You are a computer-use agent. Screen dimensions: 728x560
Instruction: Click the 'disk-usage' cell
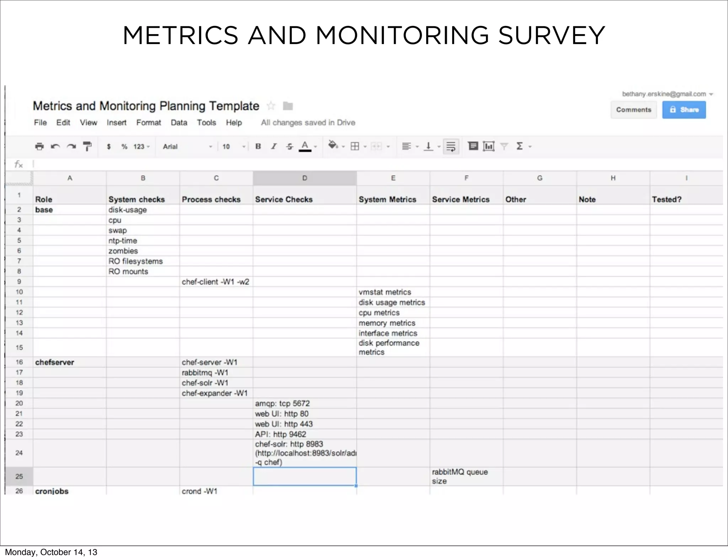143,210
